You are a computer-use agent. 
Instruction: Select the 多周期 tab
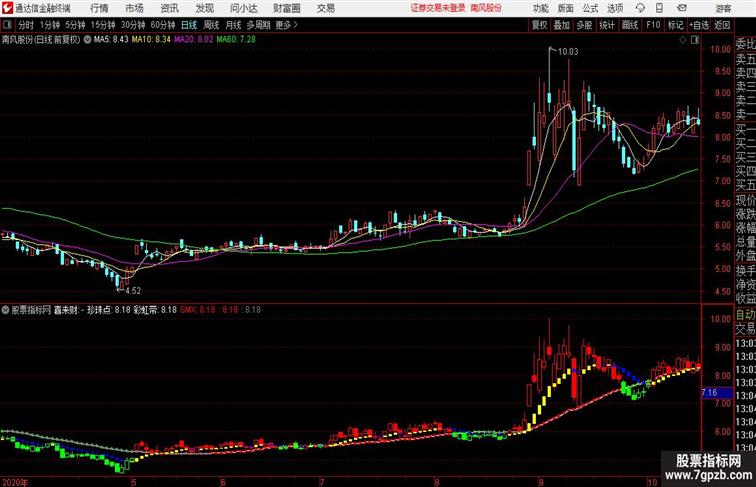pos(258,25)
